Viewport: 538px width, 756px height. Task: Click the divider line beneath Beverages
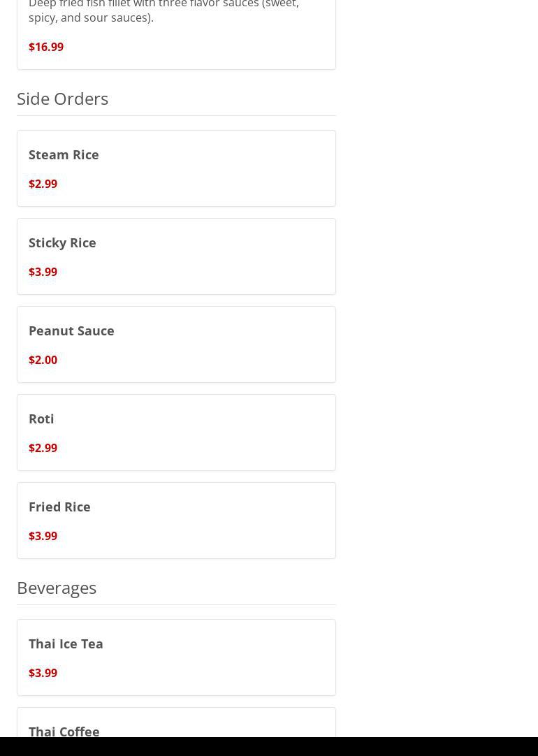click(176, 604)
